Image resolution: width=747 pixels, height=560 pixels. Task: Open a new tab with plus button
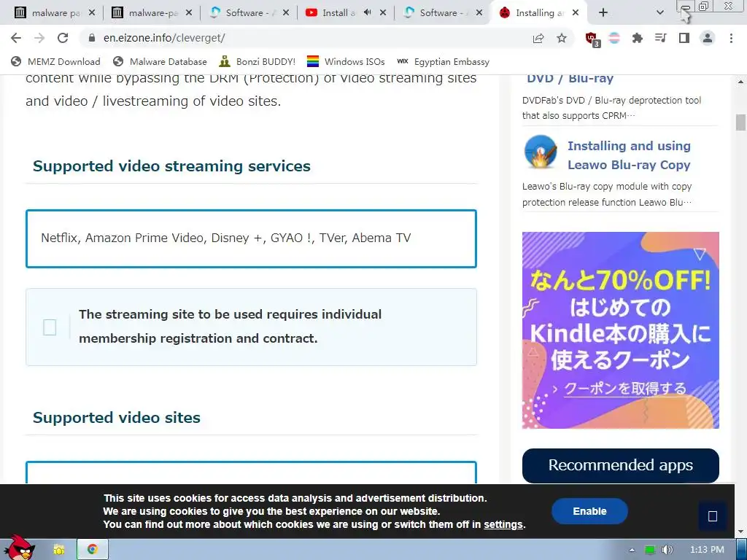pyautogui.click(x=603, y=13)
